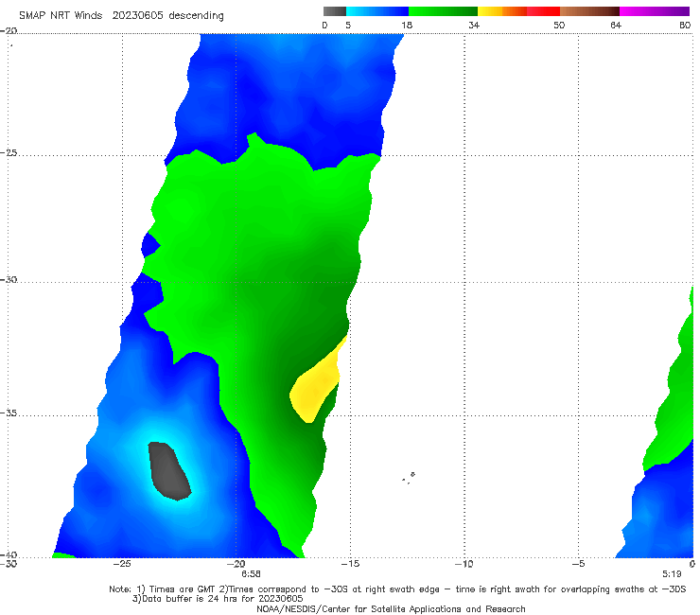The image size is (700, 615).
Task: Click the colorbar label '50'
Action: [559, 26]
